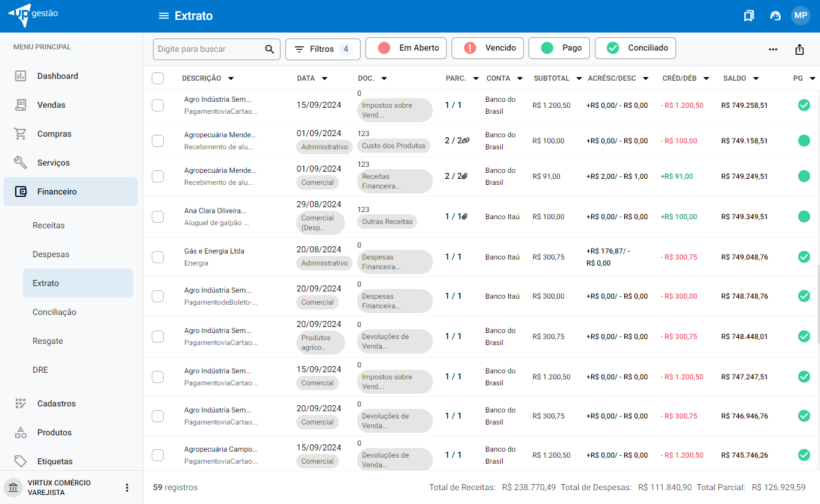Check the Gás e Energia Ltda row

[158, 257]
